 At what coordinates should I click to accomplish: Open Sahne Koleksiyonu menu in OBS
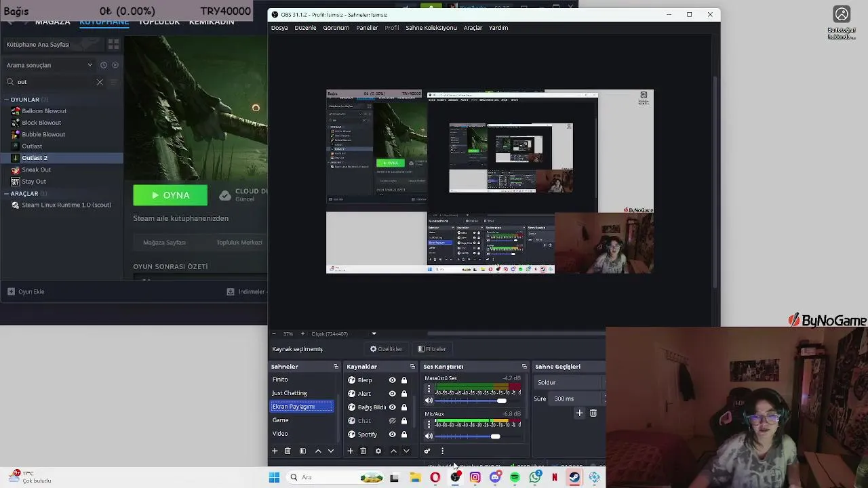click(431, 28)
